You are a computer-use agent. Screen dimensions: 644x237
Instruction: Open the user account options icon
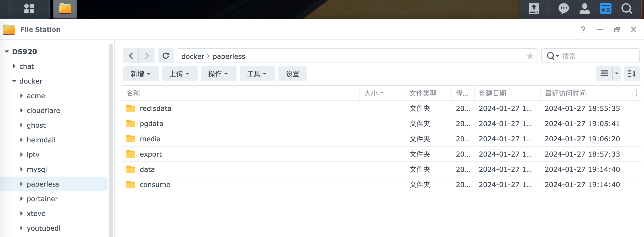tap(584, 9)
